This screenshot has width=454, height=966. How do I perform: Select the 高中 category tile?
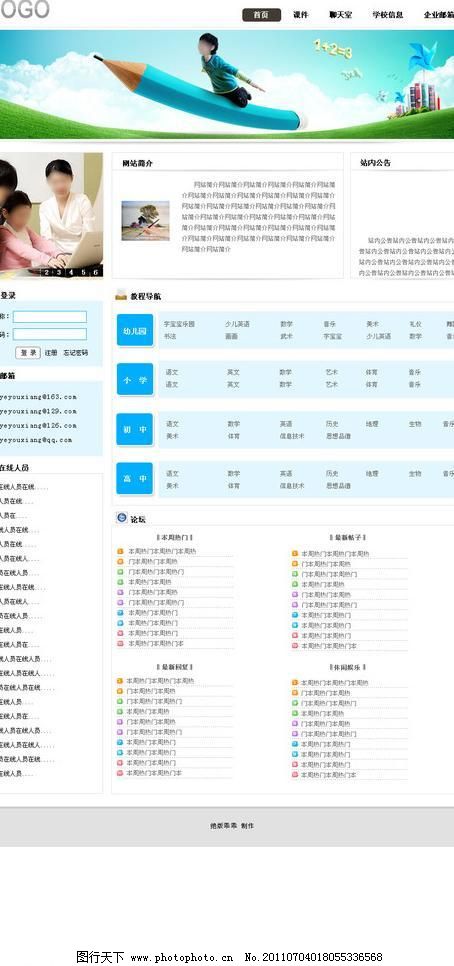[135, 478]
